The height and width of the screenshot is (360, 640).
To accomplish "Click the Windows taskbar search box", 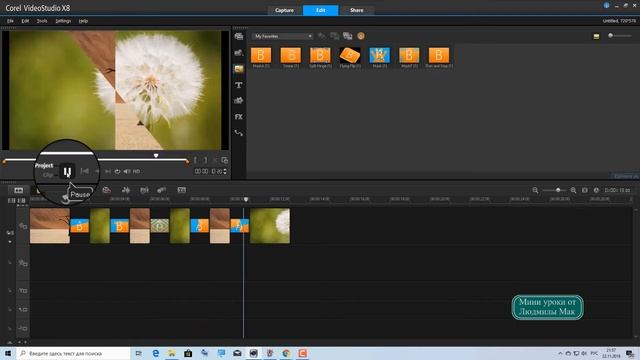I will pos(73,353).
